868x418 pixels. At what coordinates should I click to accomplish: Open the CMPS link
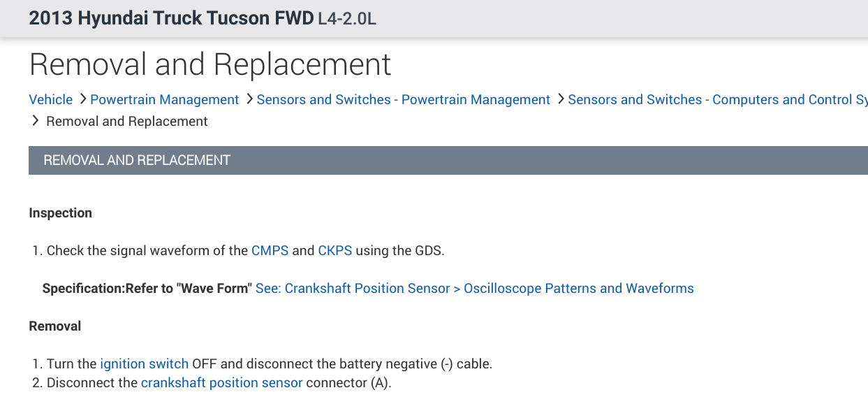(270, 250)
